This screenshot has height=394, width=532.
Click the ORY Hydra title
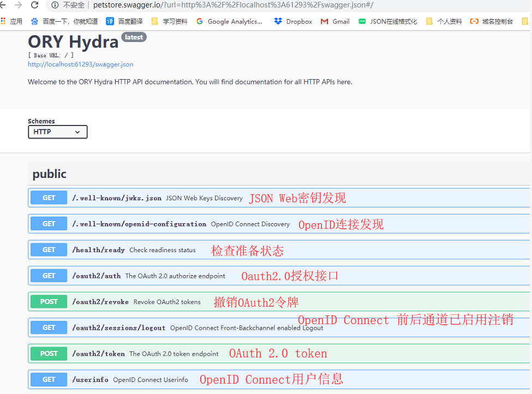(x=73, y=42)
